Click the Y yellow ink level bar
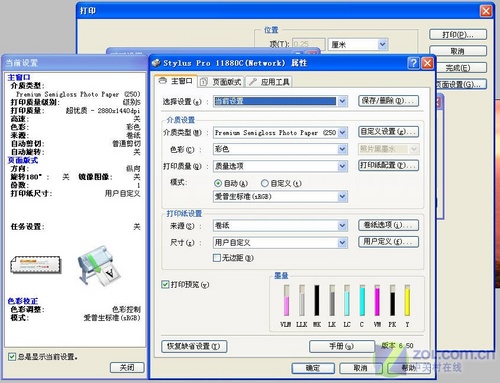This screenshot has width=500, height=383. coord(407,300)
